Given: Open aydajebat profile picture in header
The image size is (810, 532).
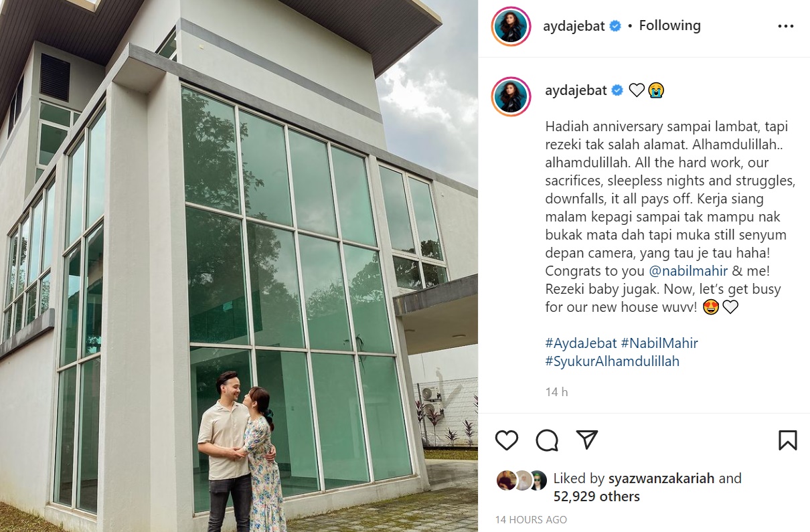Looking at the screenshot, I should click(x=511, y=27).
